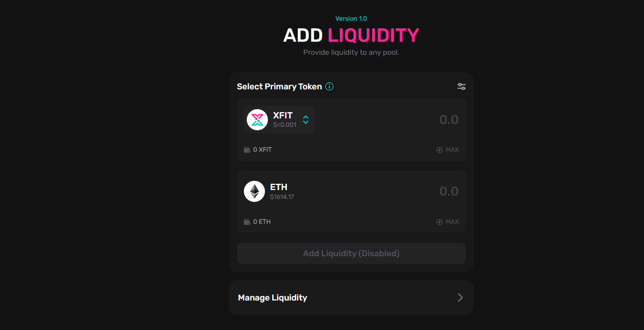Open the XFIT token selector dropdown
The height and width of the screenshot is (330, 644).
pos(279,120)
